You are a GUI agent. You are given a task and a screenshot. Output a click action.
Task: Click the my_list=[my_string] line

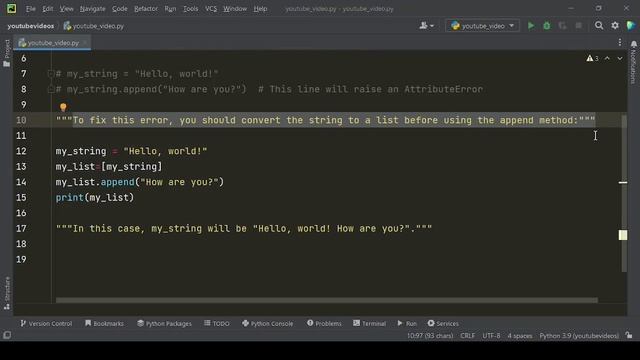point(109,167)
